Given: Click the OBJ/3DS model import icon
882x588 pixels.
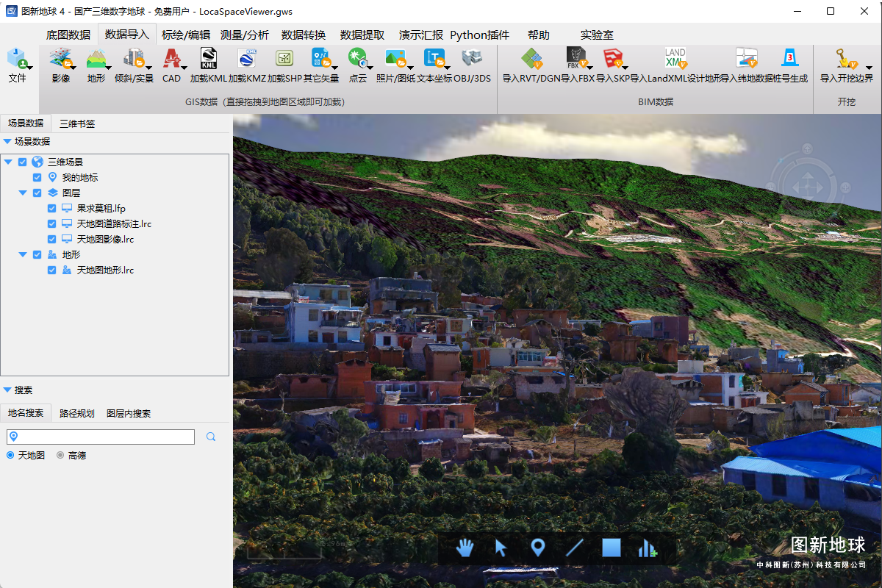Looking at the screenshot, I should coord(472,59).
